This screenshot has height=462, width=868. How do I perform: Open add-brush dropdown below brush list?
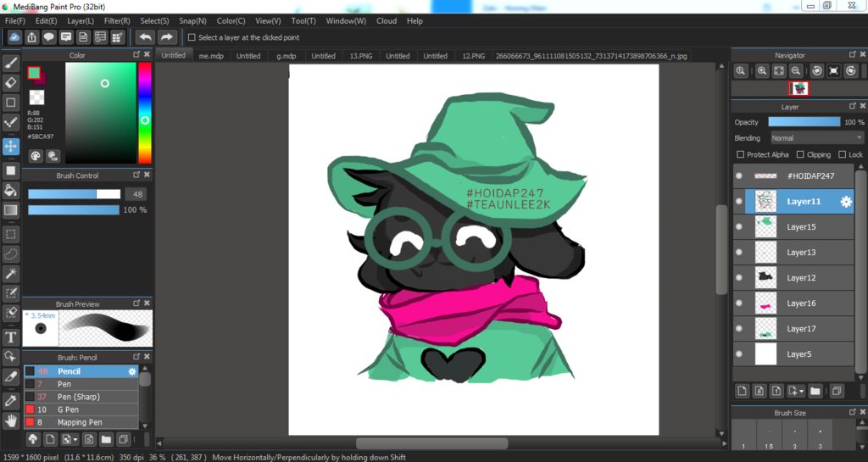tap(70, 439)
